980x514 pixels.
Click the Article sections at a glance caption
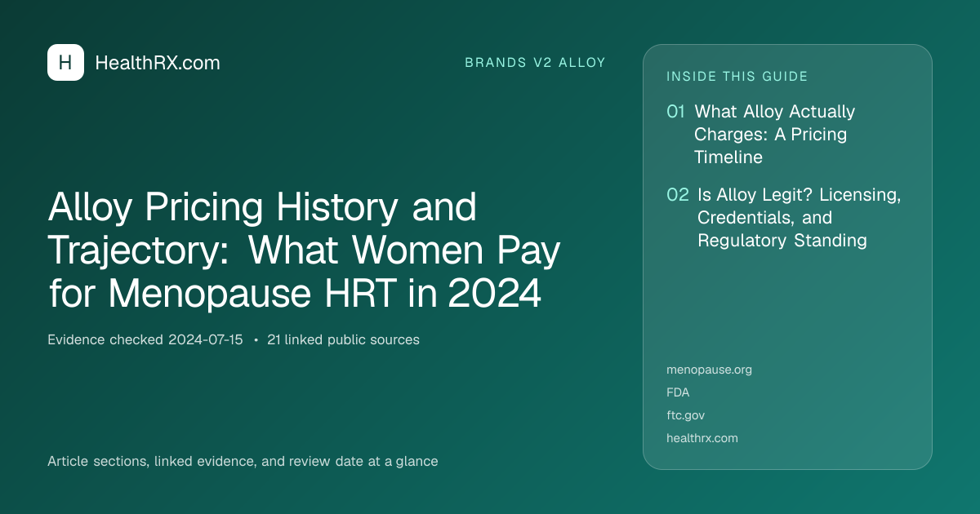click(243, 462)
